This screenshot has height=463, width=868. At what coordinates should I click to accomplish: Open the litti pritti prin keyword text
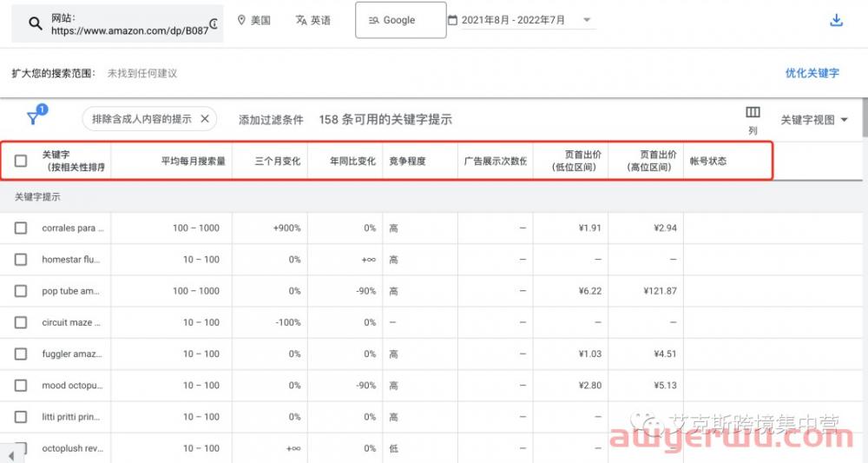tap(71, 417)
